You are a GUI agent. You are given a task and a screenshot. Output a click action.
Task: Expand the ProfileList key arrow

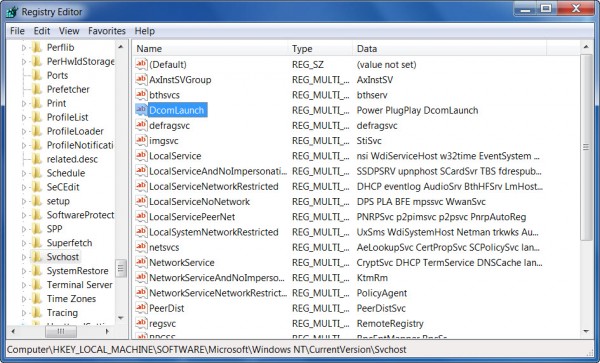(x=24, y=117)
